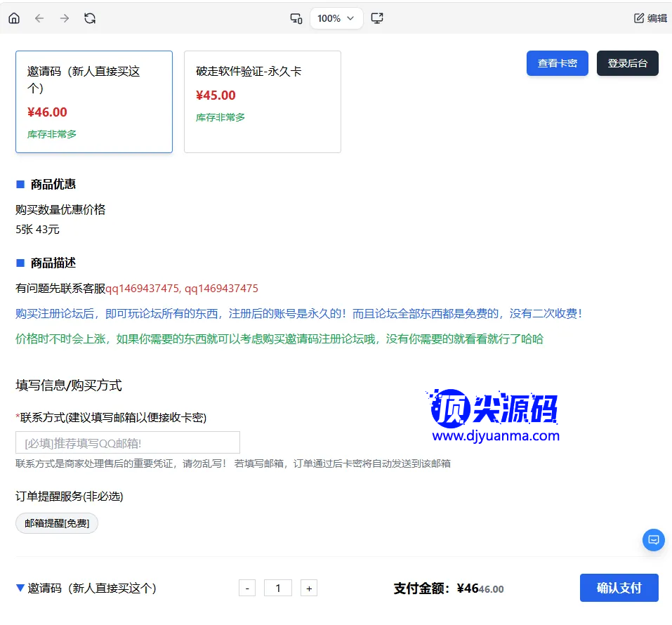The width and height of the screenshot is (672, 625).
Task: Click the 查看卡密 button
Action: coord(557,63)
